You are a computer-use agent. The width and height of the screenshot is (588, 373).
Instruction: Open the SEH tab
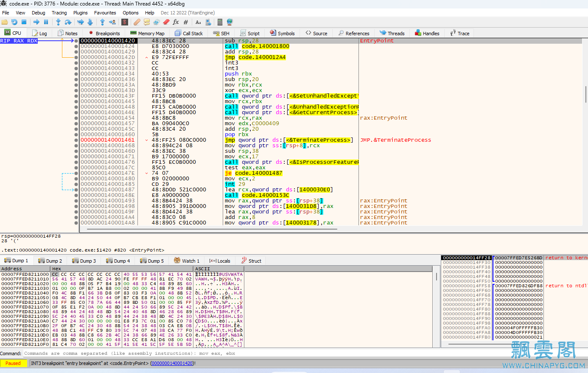pyautogui.click(x=221, y=33)
